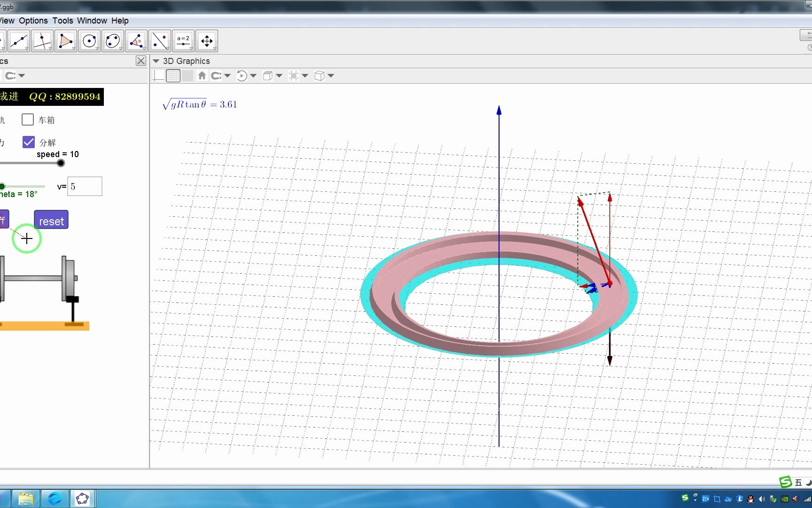Toggle grid display in the 3D view
Viewport: 812px width, 508px height.
pyautogui.click(x=173, y=75)
